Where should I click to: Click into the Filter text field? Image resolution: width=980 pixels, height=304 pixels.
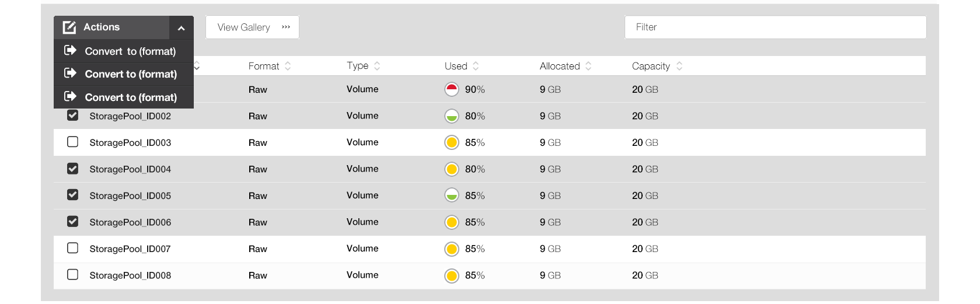775,27
